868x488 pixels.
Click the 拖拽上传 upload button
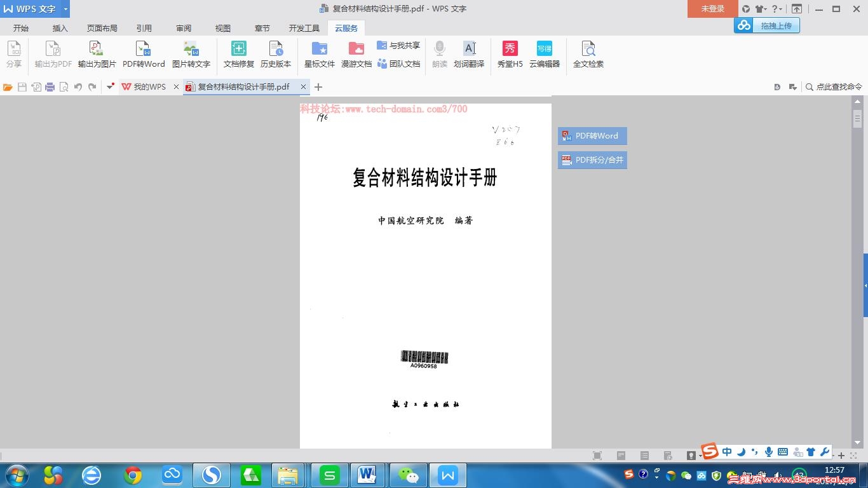pos(766,25)
